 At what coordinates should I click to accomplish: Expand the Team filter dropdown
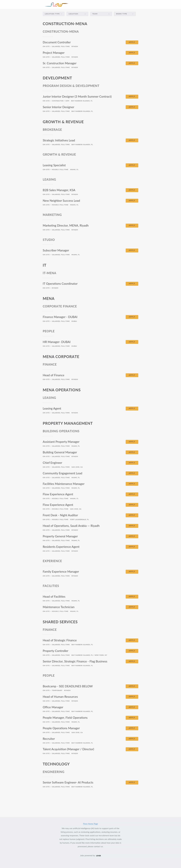click(101, 14)
